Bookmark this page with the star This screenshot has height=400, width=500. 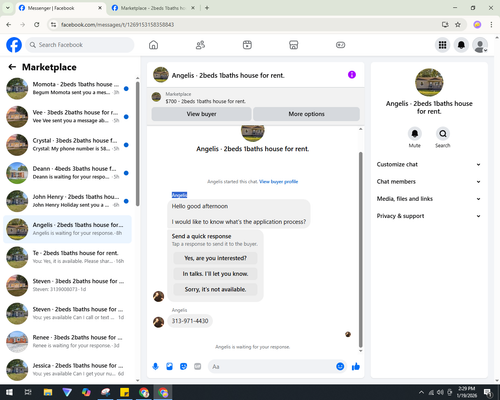(458, 25)
